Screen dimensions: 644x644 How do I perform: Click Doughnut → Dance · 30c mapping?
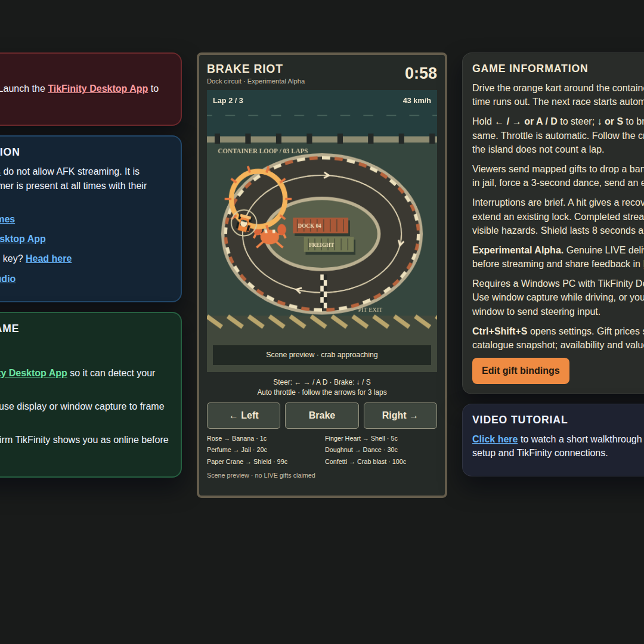click(x=361, y=450)
